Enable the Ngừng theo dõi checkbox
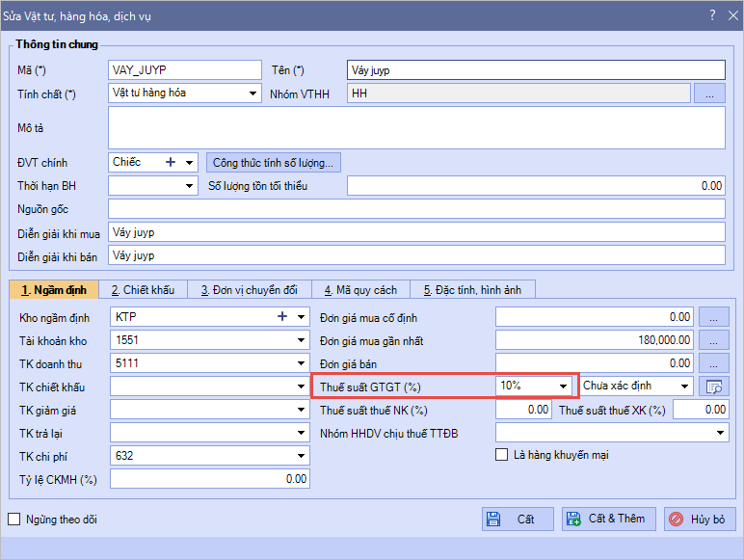The height and width of the screenshot is (560, 744). coord(13,520)
